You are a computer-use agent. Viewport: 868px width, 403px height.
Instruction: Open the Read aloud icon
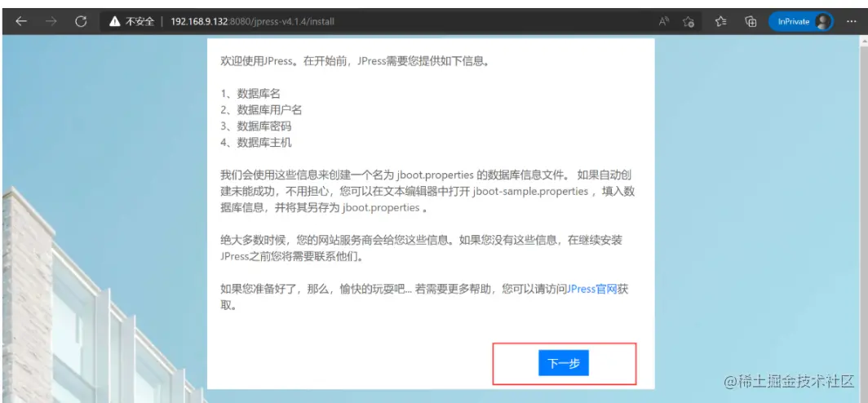coord(664,21)
